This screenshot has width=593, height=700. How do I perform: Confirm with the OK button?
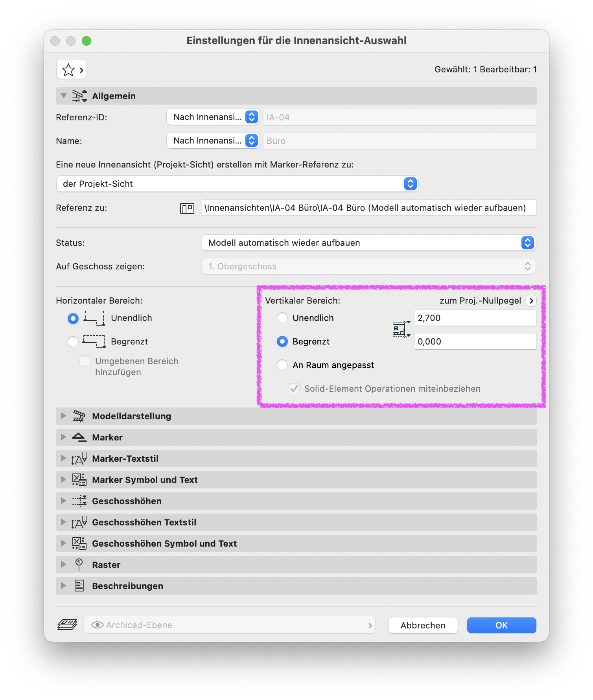(x=501, y=625)
